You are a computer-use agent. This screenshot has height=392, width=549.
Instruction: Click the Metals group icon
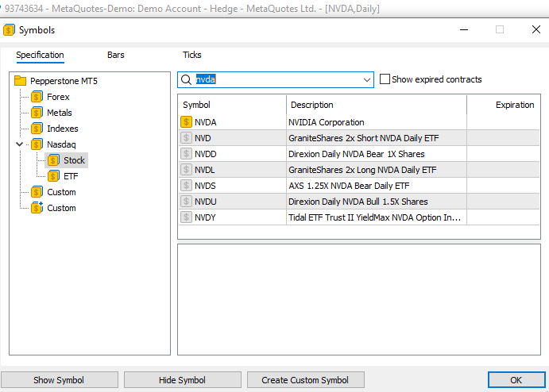point(37,113)
